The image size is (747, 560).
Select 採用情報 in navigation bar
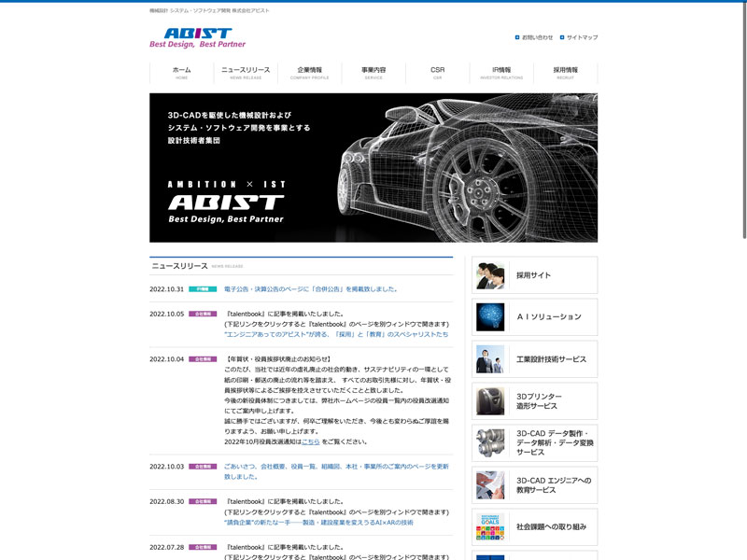coord(565,73)
